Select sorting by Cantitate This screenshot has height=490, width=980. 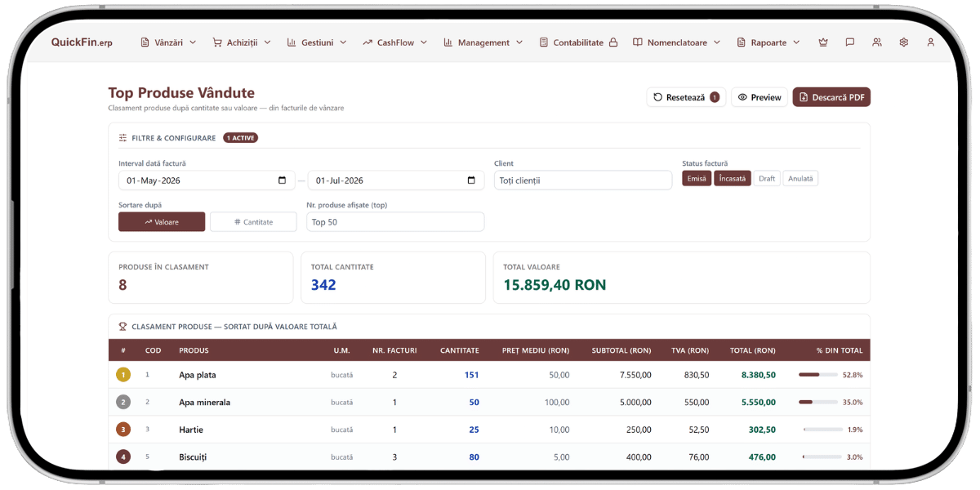click(x=253, y=221)
